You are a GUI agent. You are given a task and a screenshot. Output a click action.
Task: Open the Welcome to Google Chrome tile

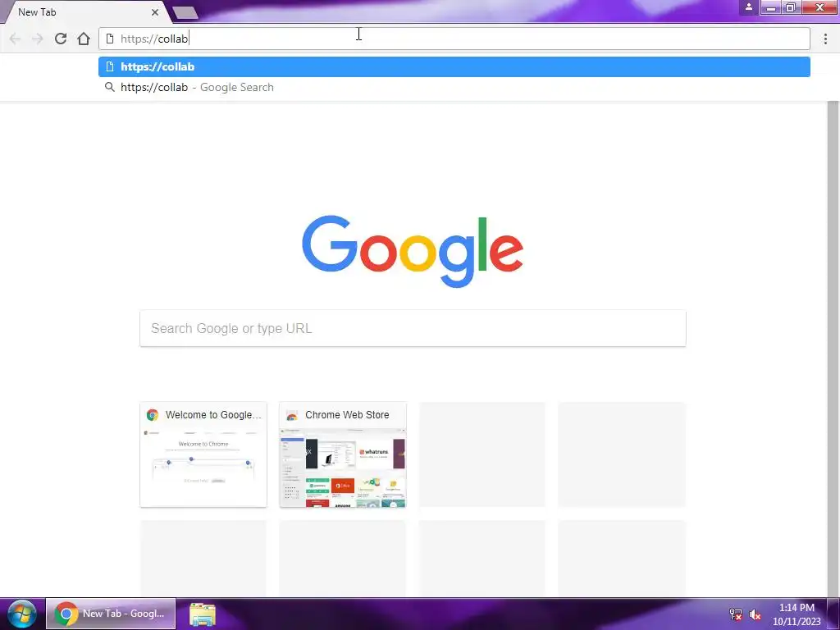(203, 454)
